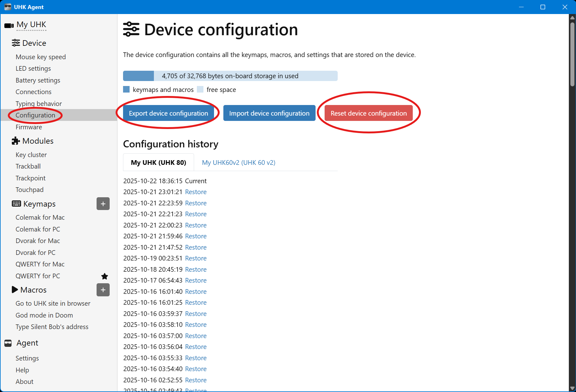Screen dimensions: 576x392
Task: Switch to My UHK60v2 (UHK 60 v2) tab
Action: click(238, 163)
